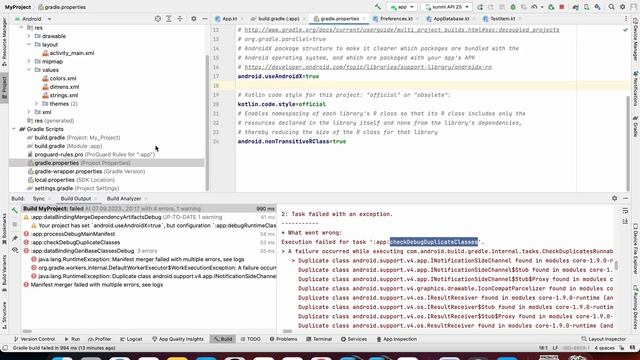The height and width of the screenshot is (360, 640).
Task: Toggle the eye view-filter icon in Build panel
Action: click(x=15, y=250)
